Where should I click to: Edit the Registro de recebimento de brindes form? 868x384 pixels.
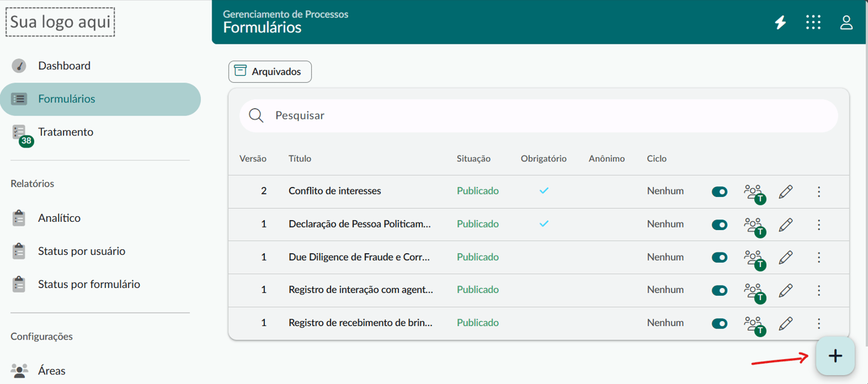point(786,324)
